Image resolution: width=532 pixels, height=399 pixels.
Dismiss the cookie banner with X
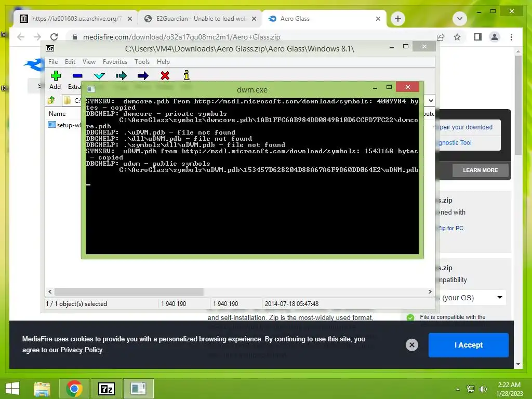tap(411, 345)
